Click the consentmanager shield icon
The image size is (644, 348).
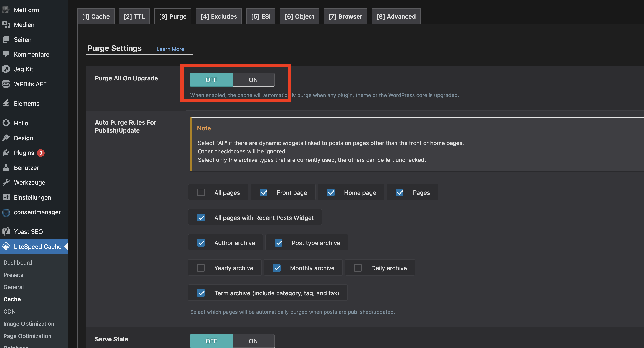coord(6,212)
